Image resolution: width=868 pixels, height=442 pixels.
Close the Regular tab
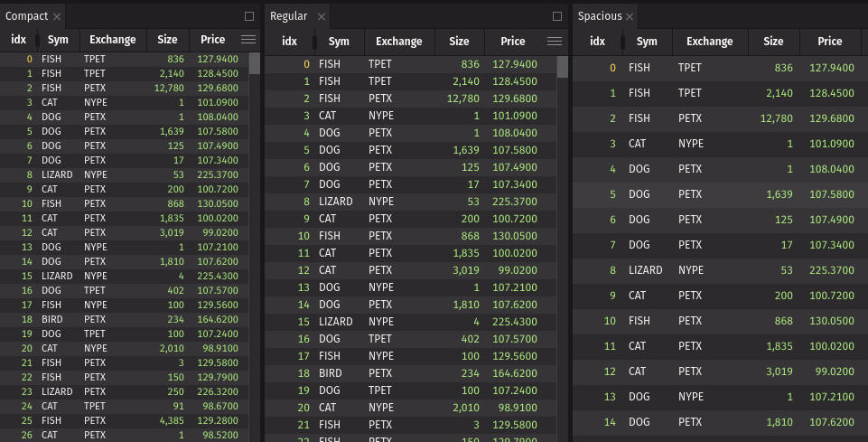[317, 16]
